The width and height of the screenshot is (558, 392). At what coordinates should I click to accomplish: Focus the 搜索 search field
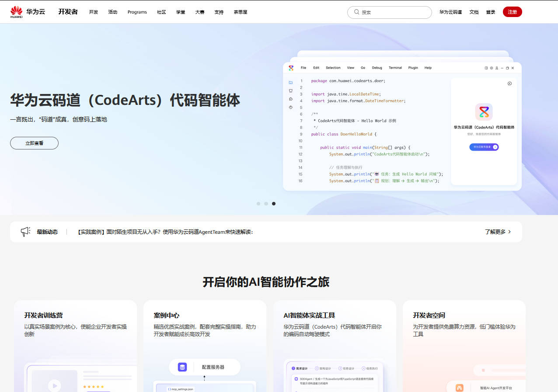(x=390, y=12)
